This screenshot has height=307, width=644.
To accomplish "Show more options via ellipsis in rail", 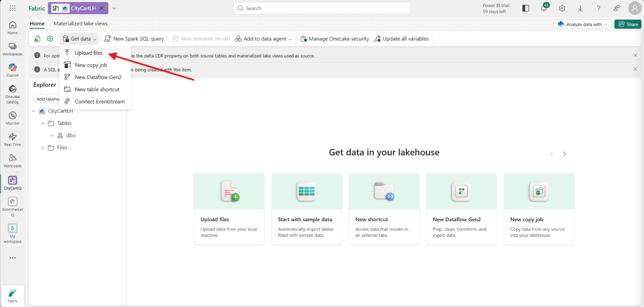I will 13,258.
